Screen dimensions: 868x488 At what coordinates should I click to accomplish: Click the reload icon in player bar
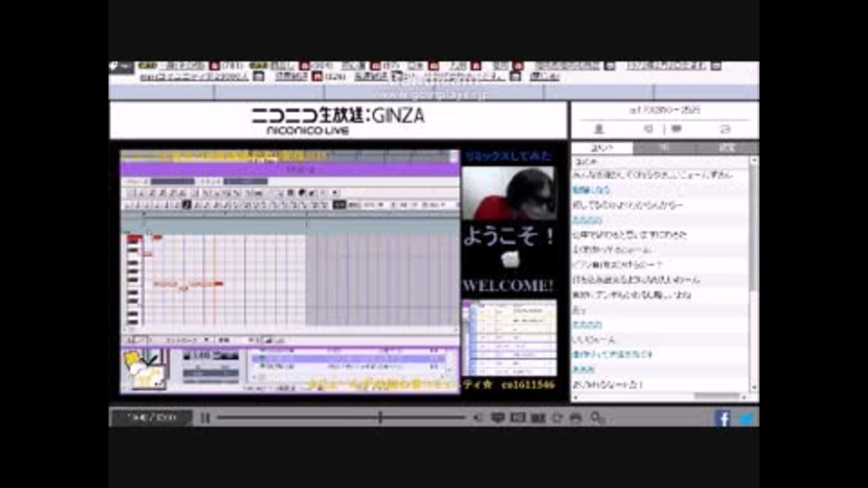coord(558,418)
